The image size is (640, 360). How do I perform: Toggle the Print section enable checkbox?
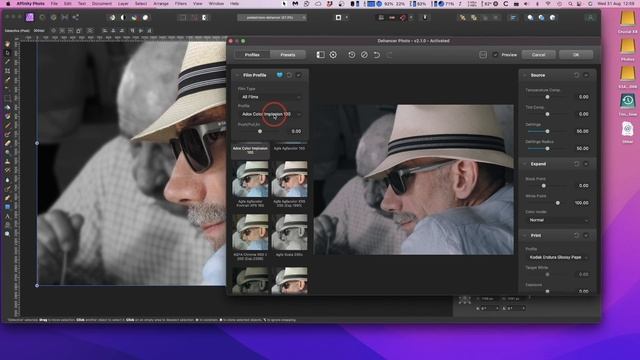pyautogui.click(x=586, y=236)
